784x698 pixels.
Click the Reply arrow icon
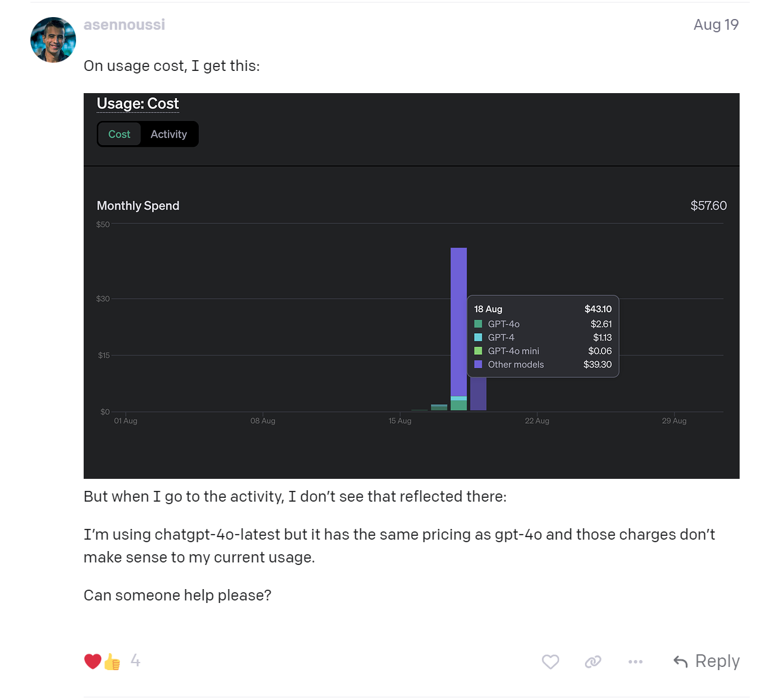[x=681, y=661]
